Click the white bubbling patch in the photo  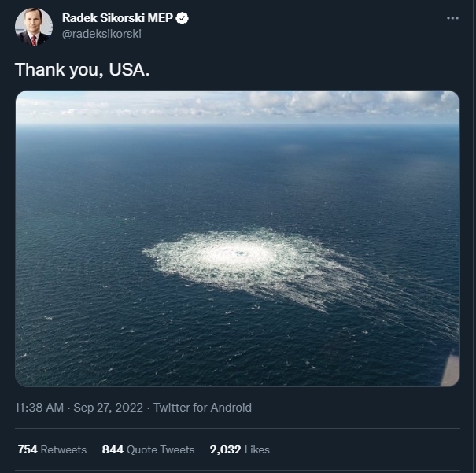click(238, 255)
